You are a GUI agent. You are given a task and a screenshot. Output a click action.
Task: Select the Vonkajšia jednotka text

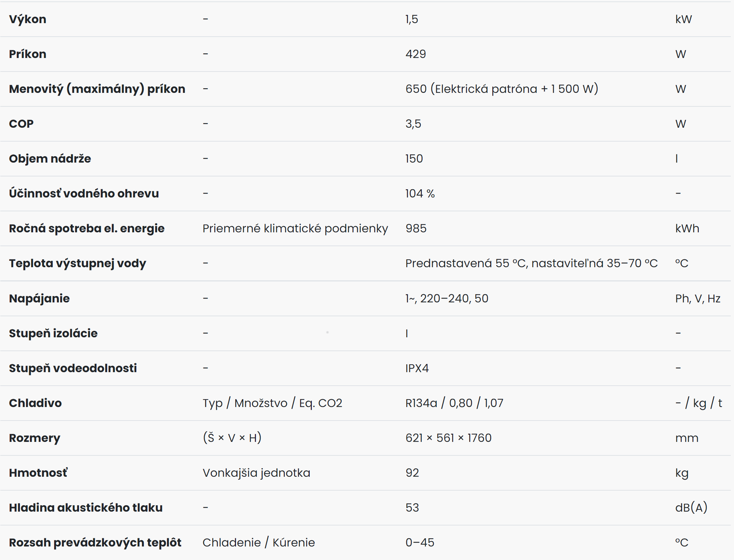click(256, 473)
